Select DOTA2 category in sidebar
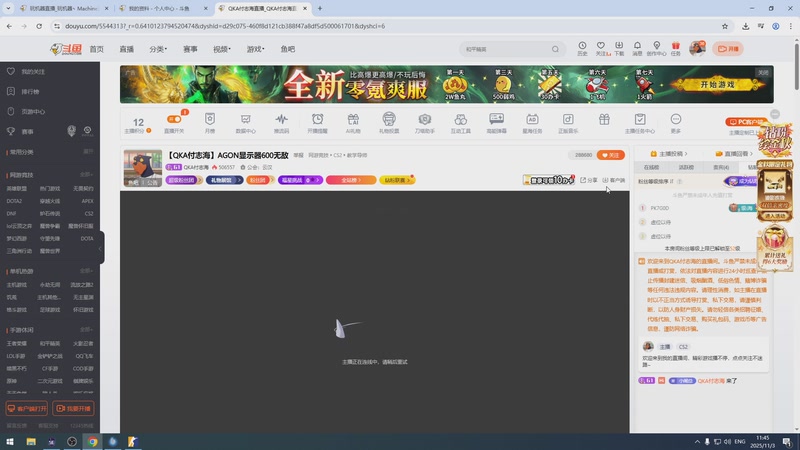Image resolution: width=800 pixels, height=450 pixels. tap(14, 201)
